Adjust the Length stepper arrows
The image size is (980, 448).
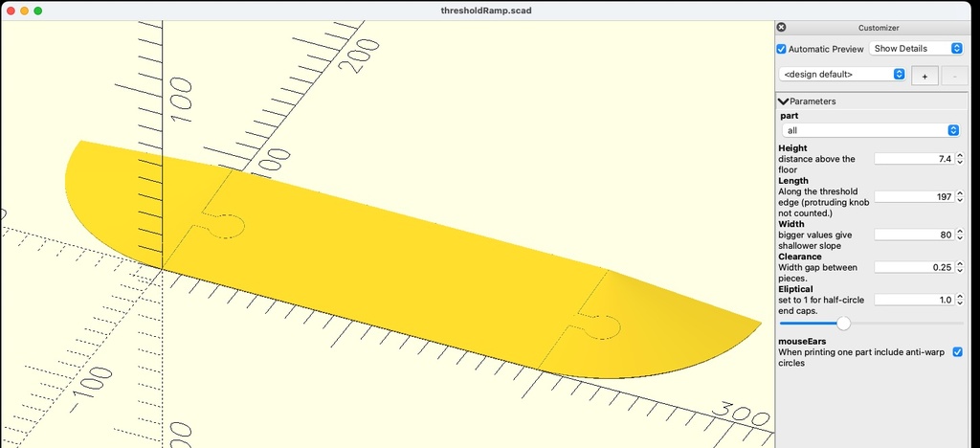pos(959,197)
